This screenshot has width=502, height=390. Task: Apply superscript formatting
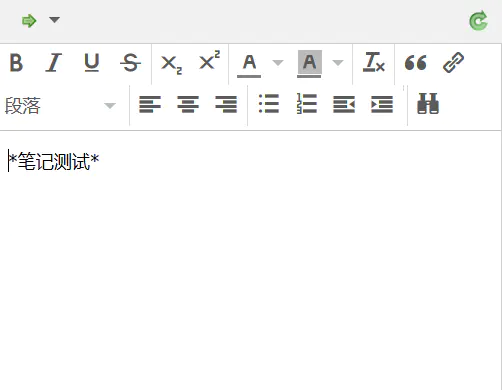[209, 60]
